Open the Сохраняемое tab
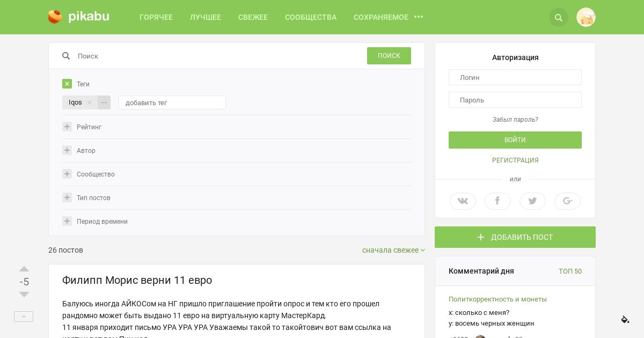Image resolution: width=644 pixels, height=338 pixels. pyautogui.click(x=381, y=17)
